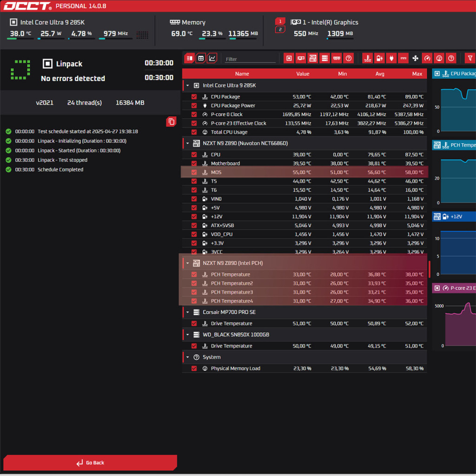Click the green Linpack test status icon
This screenshot has height=476, width=476.
(x=20, y=70)
